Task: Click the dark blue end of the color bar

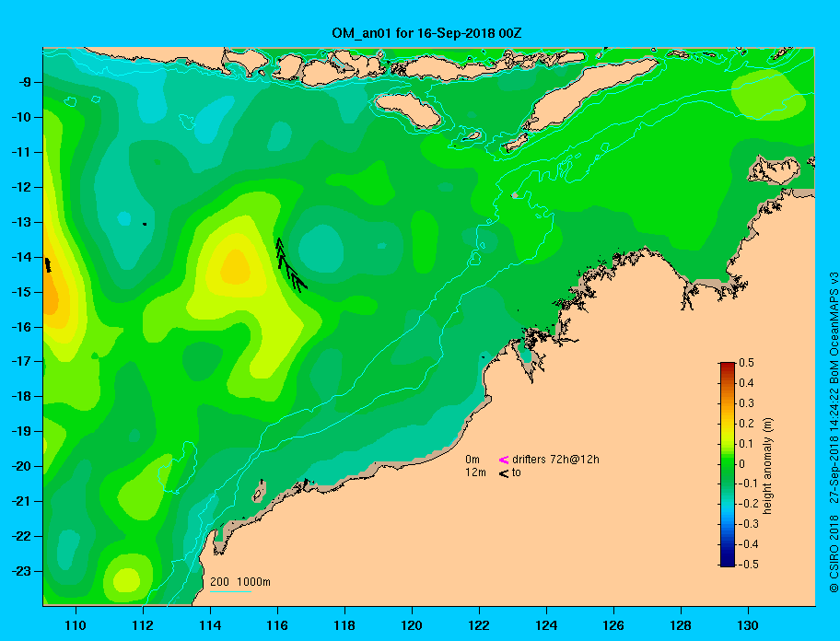Action: (x=728, y=563)
